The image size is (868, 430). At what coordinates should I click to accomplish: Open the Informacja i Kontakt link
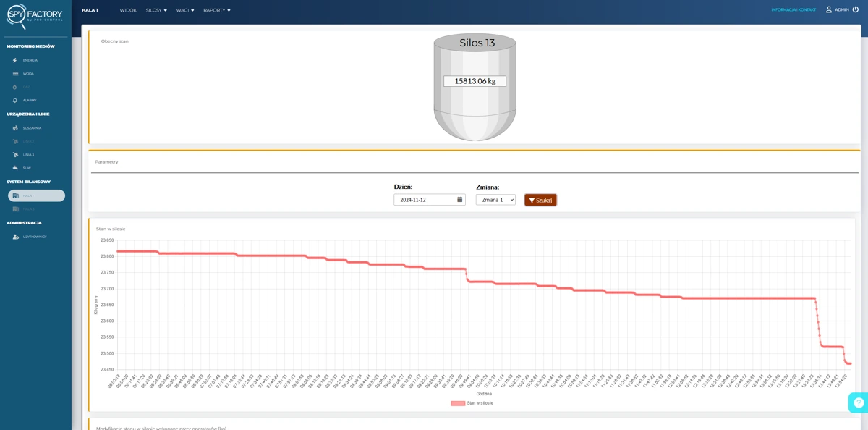[793, 10]
